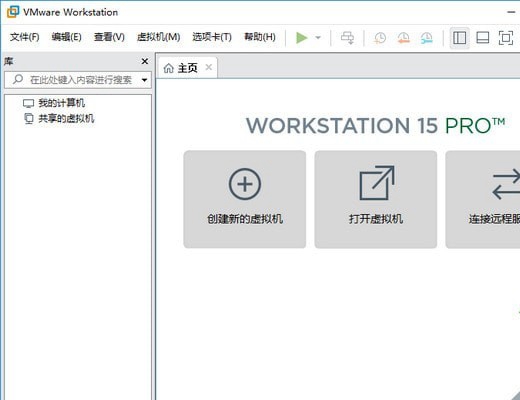Viewport: 520px width, 400px height.
Task: Click the take snapshot clock icon
Action: 380,38
